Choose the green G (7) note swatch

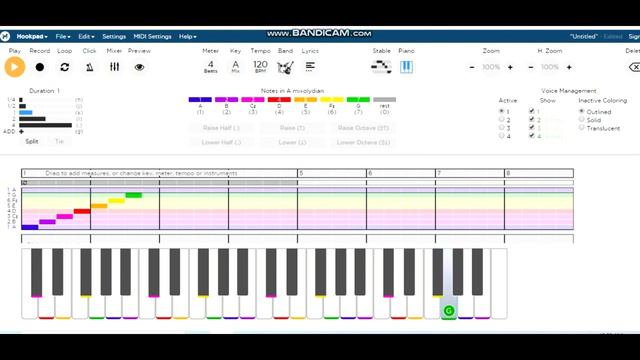click(358, 100)
